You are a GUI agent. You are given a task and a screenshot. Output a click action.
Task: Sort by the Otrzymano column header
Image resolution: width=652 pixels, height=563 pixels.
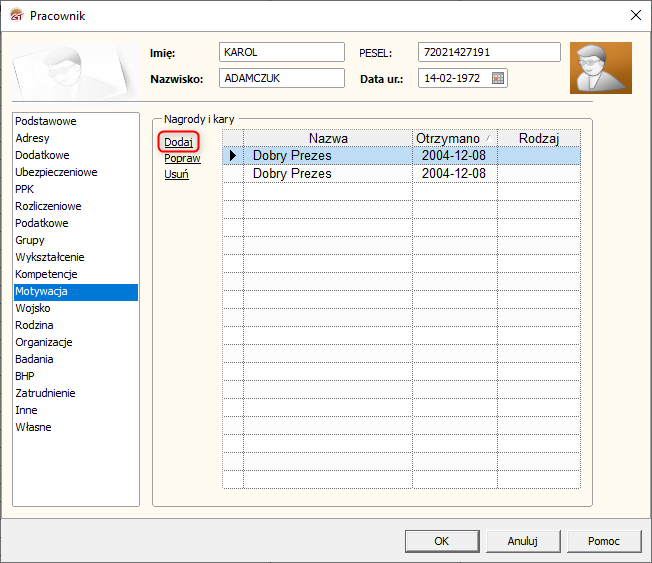[x=455, y=138]
